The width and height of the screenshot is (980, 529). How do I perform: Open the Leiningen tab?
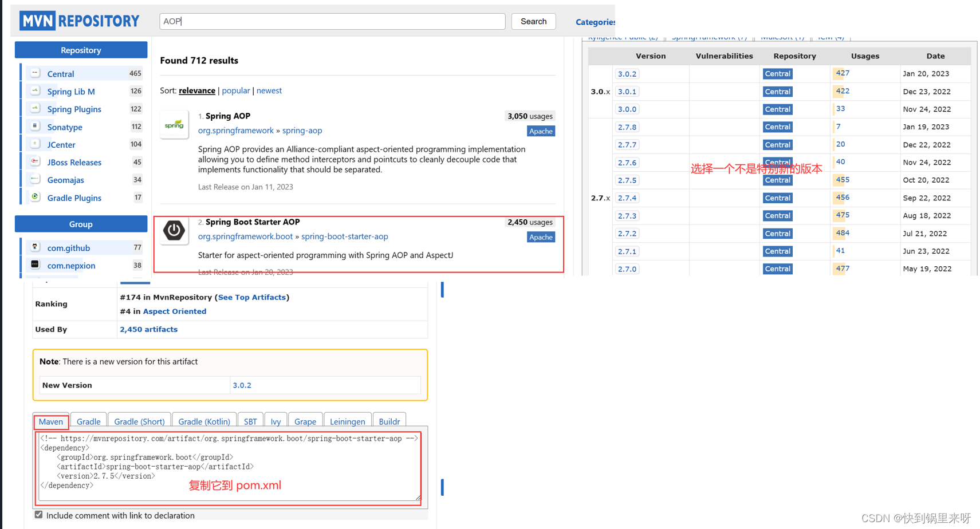[x=348, y=421]
